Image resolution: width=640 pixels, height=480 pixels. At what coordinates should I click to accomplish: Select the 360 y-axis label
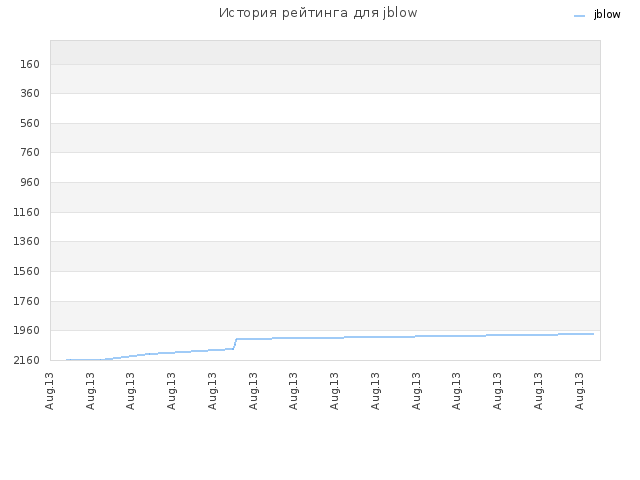pos(30,93)
